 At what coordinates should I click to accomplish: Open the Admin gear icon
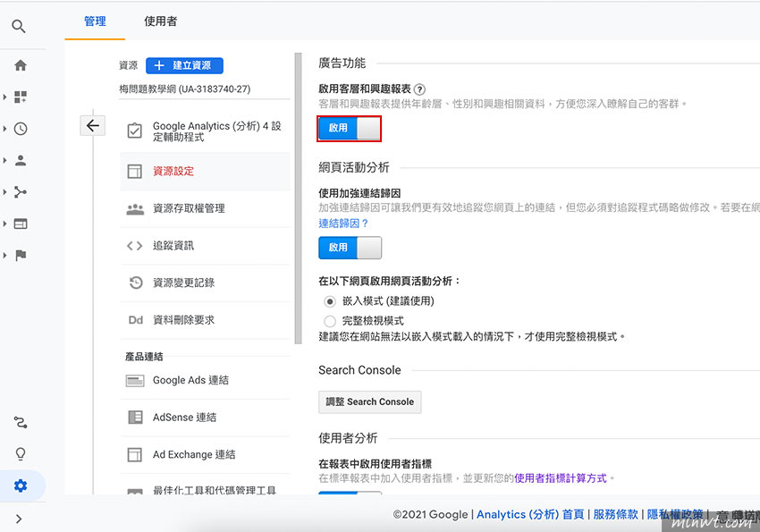pyautogui.click(x=21, y=485)
